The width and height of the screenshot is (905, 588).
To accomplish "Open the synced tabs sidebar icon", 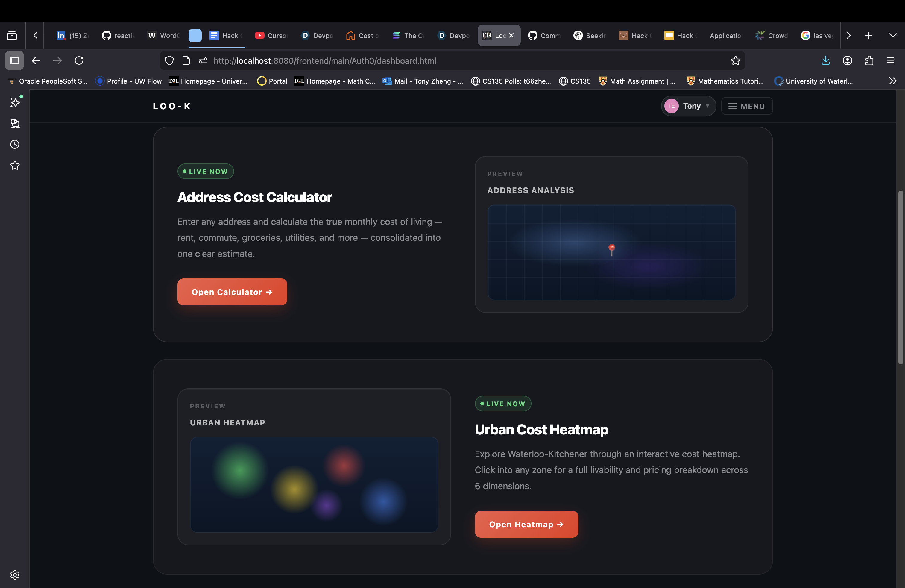I will coord(15,124).
